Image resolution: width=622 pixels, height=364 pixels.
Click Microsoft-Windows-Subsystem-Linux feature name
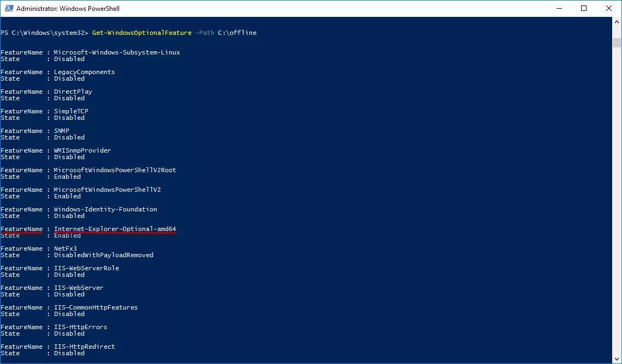coord(117,52)
